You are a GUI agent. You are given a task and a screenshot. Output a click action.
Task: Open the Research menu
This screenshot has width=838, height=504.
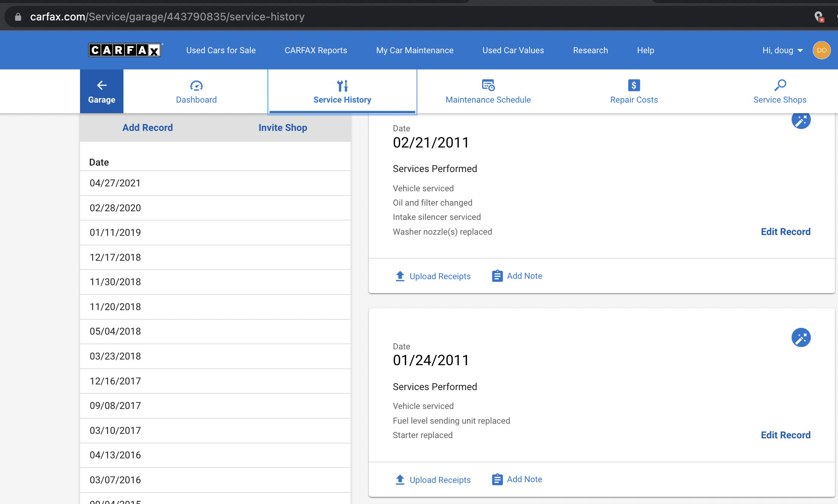pos(590,50)
